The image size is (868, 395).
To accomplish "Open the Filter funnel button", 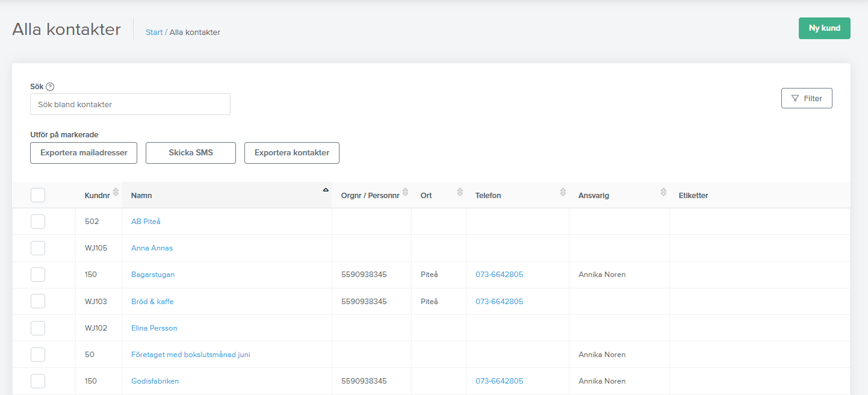I will pyautogui.click(x=807, y=98).
